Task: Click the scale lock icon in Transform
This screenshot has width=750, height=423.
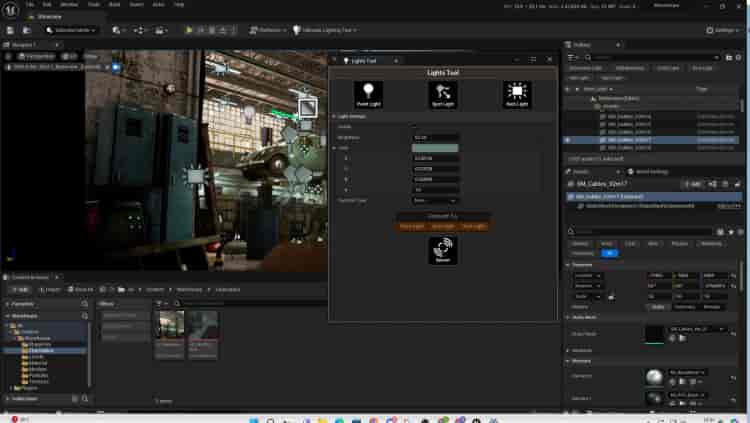Action: point(611,297)
